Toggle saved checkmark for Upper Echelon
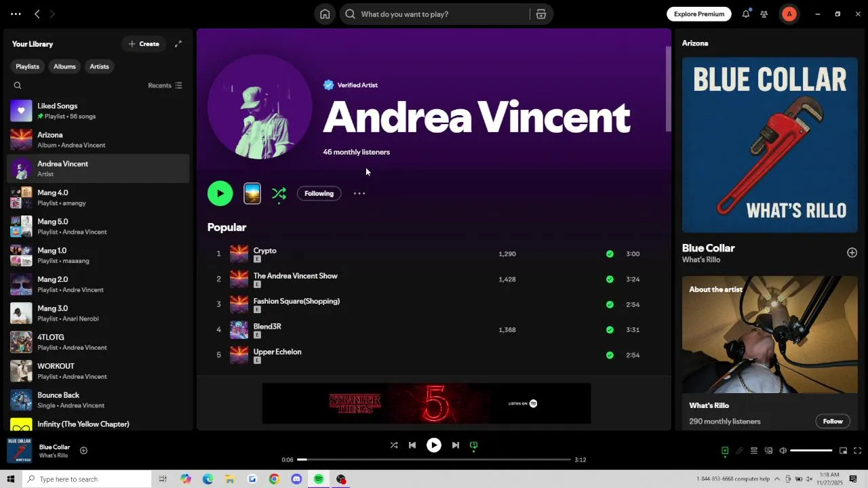Image resolution: width=868 pixels, height=488 pixels. tap(610, 355)
